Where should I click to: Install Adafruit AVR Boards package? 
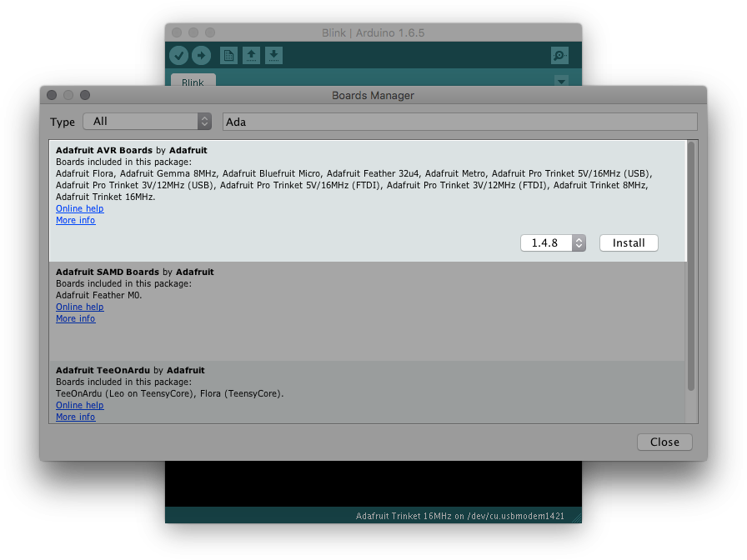(x=629, y=242)
